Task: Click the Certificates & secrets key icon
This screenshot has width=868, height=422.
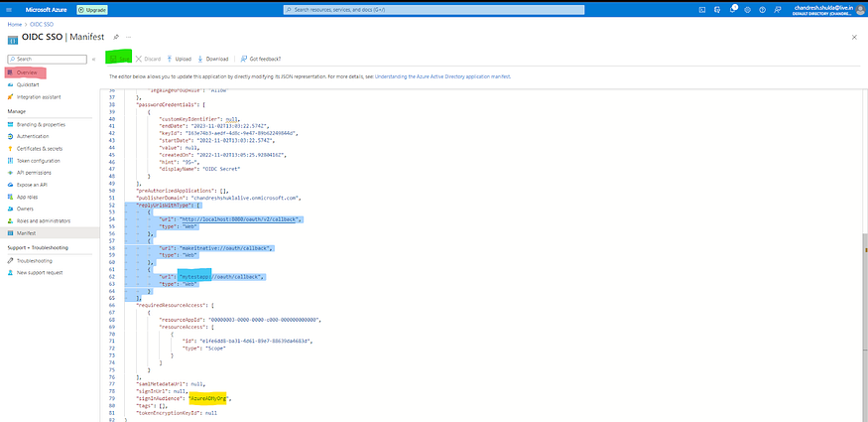Action: pyautogui.click(x=11, y=148)
